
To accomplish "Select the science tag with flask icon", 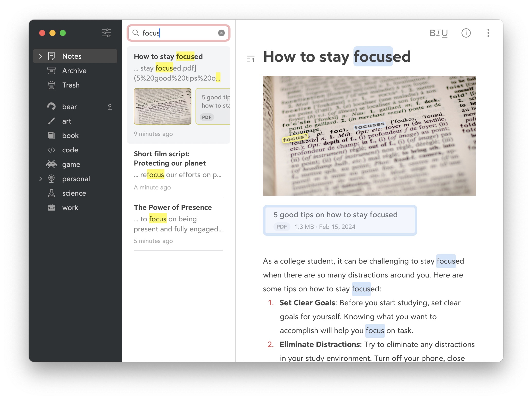I will coord(74,193).
